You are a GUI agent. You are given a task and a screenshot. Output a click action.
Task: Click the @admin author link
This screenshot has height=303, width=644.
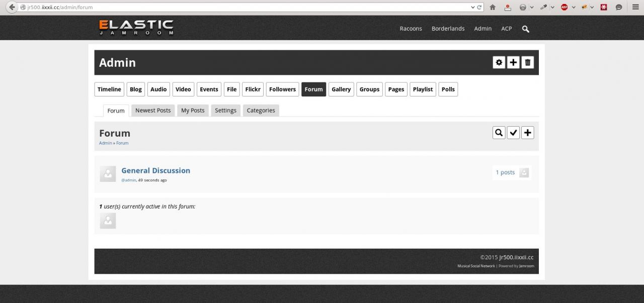coord(128,180)
